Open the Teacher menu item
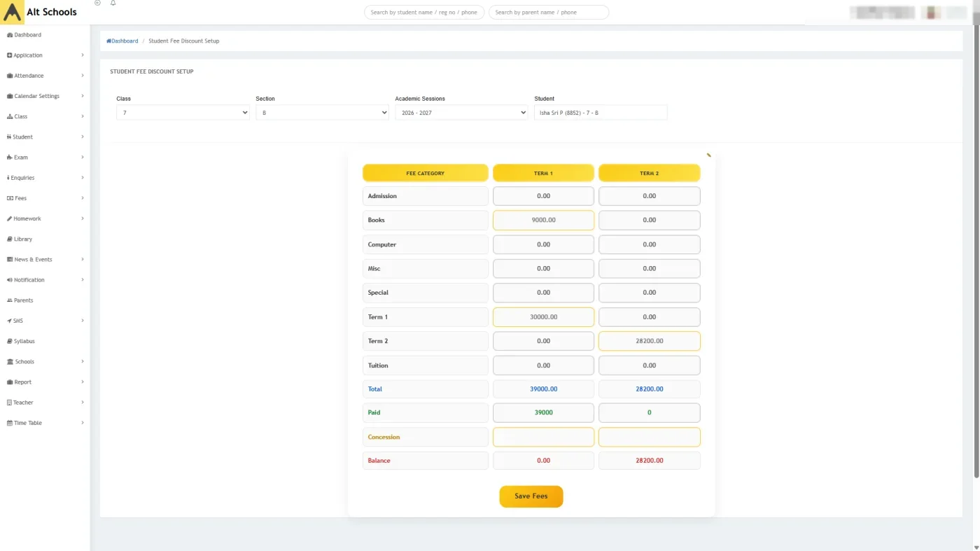The height and width of the screenshot is (551, 980). pyautogui.click(x=45, y=403)
